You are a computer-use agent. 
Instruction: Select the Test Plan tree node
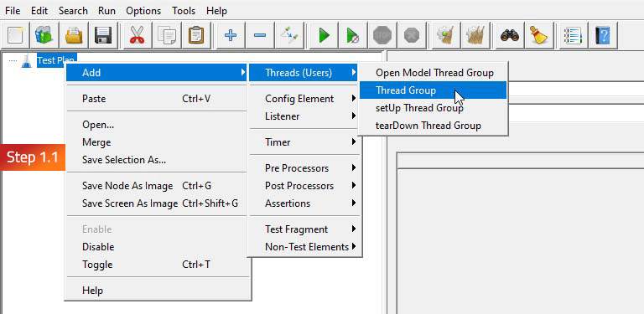[x=56, y=60]
